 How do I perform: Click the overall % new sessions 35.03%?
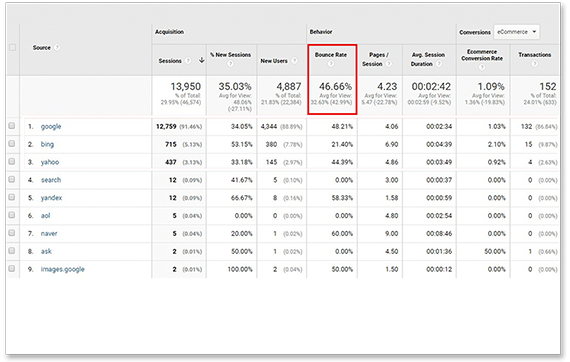pyautogui.click(x=235, y=87)
